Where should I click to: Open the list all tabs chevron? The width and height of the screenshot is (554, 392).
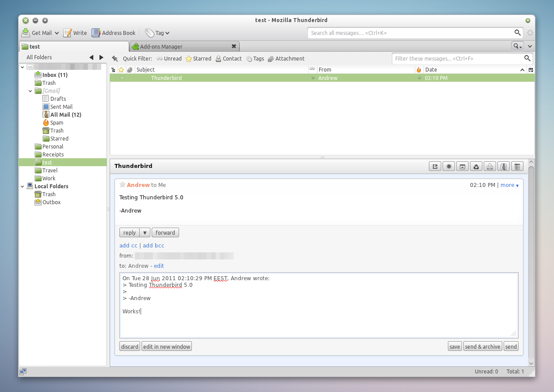530,46
